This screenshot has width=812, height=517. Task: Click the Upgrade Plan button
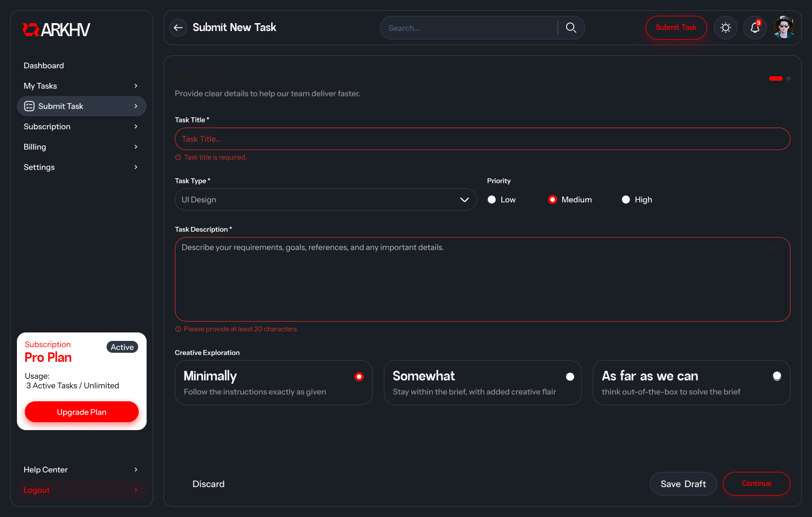tap(82, 412)
